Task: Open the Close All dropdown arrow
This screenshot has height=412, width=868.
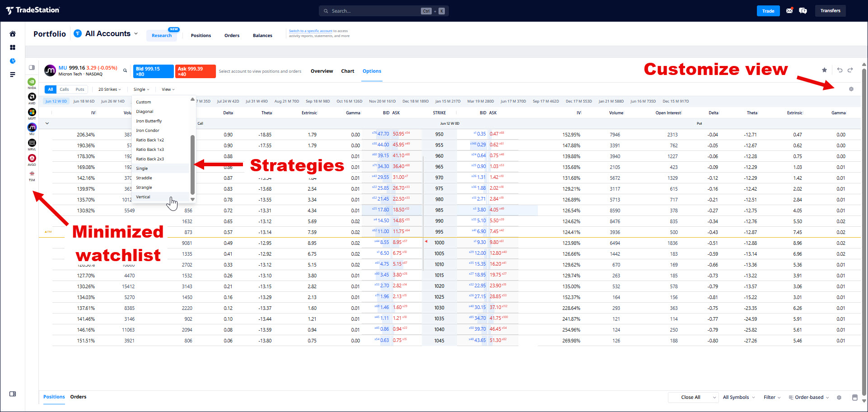Action: tap(714, 398)
